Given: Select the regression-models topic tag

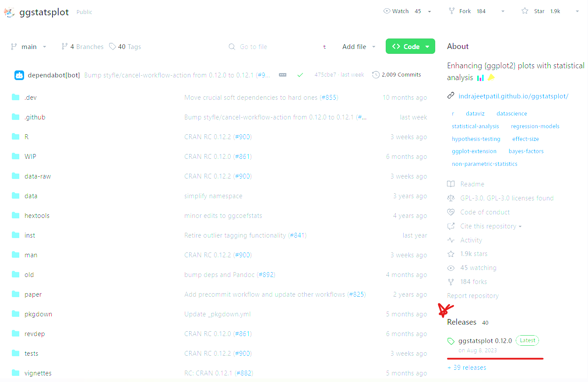Looking at the screenshot, I should 535,126.
